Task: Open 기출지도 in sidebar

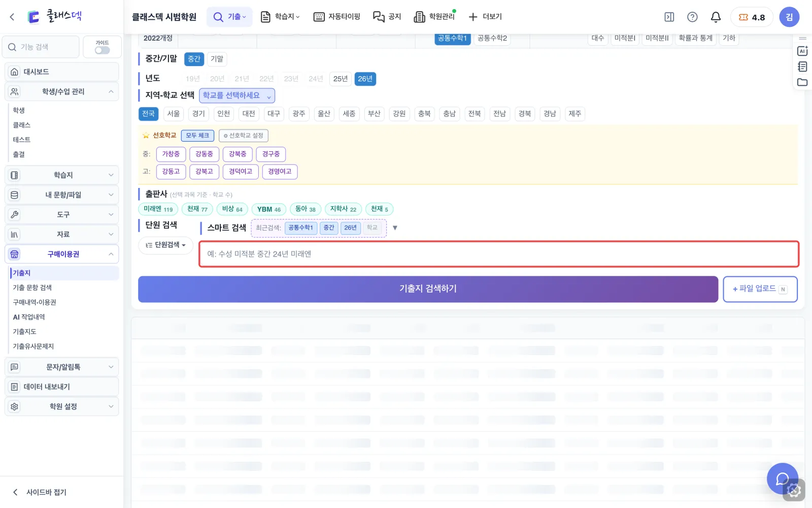Action: [24, 332]
